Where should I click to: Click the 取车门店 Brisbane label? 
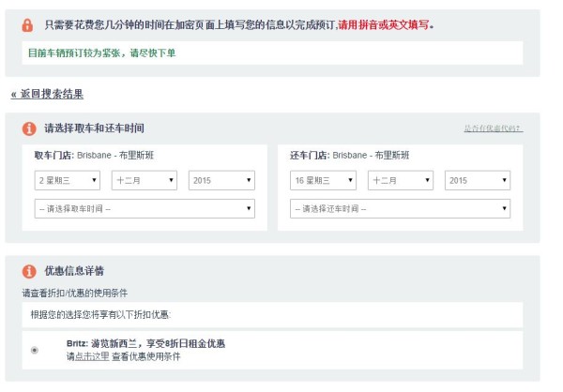click(94, 156)
